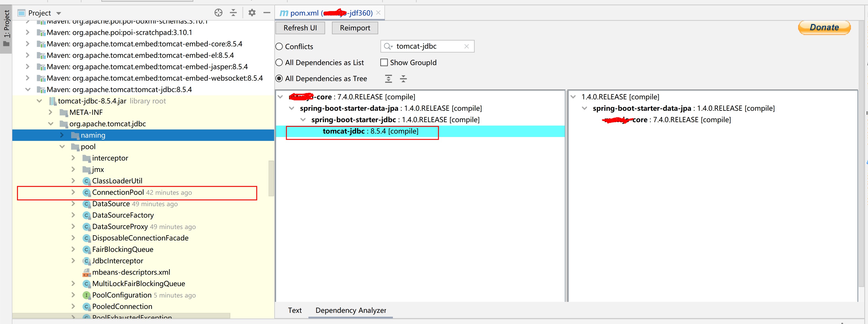Click the Project view window icon
868x324 pixels.
click(21, 13)
